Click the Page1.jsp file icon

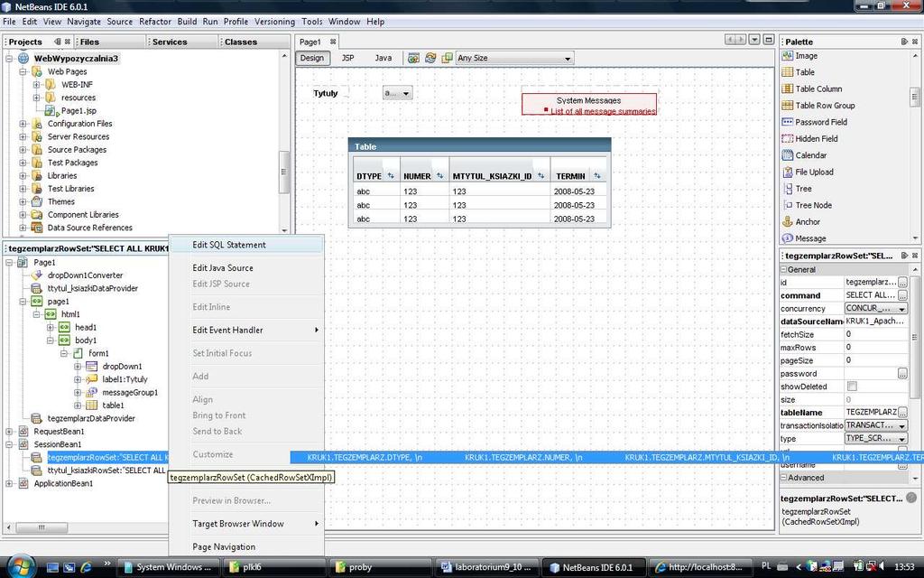pos(51,111)
